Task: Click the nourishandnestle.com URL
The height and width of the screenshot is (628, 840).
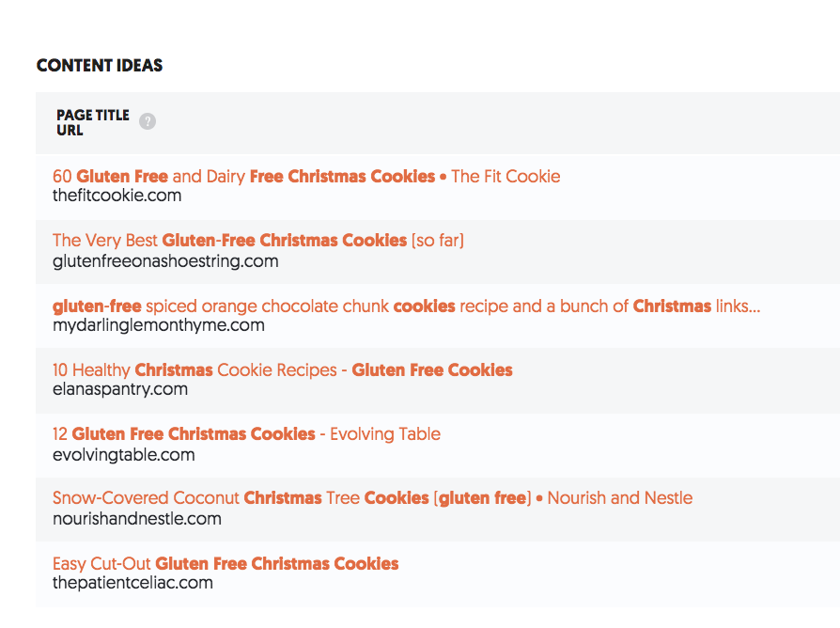Action: (x=136, y=518)
